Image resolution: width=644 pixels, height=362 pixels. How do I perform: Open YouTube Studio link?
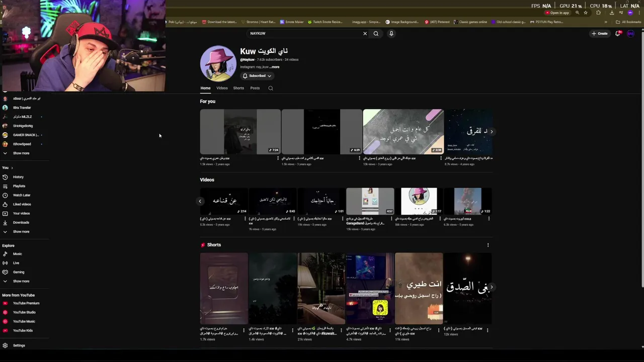[24, 312]
